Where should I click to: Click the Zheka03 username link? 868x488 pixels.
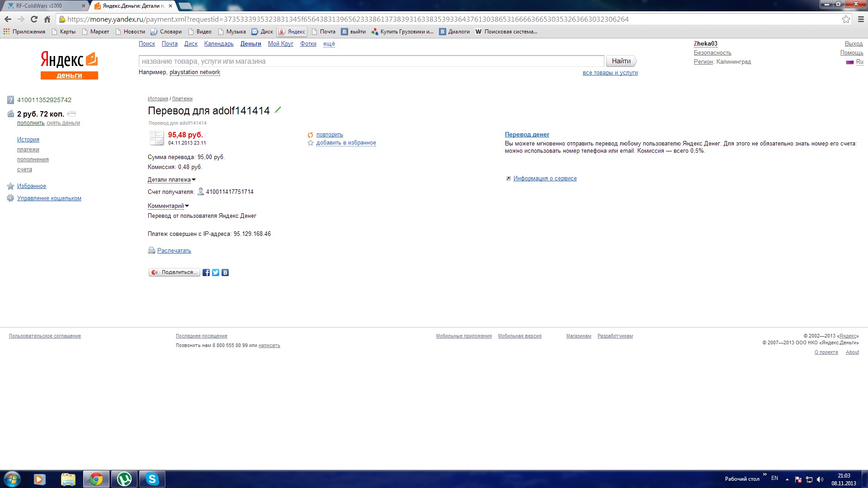[706, 44]
